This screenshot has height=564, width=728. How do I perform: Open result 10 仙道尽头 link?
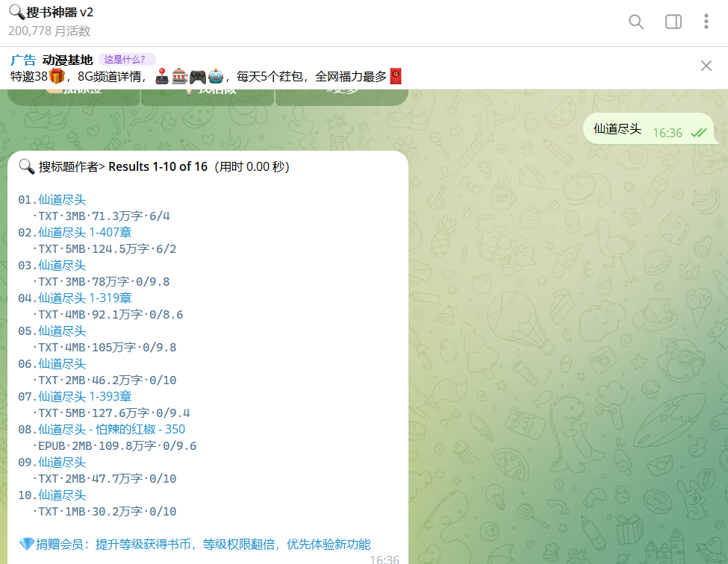click(x=62, y=495)
